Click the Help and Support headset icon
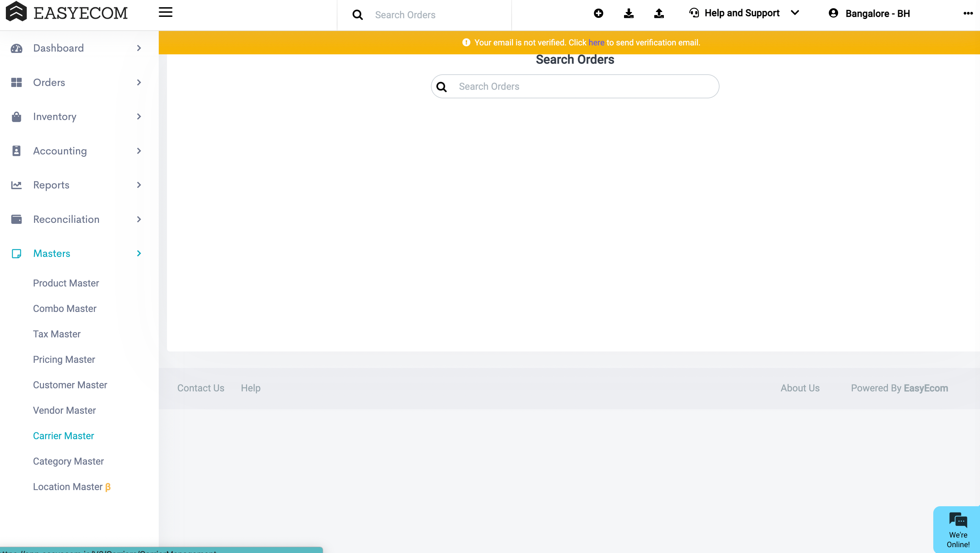The image size is (980, 553). pyautogui.click(x=694, y=13)
